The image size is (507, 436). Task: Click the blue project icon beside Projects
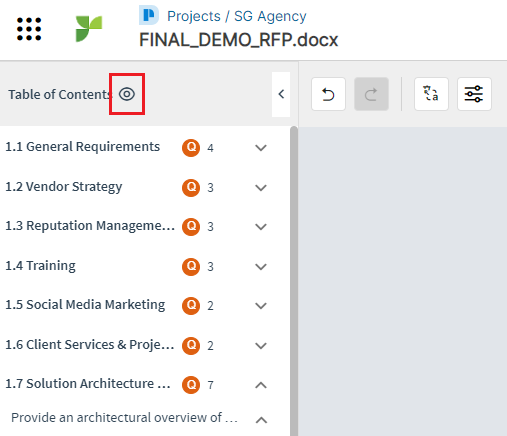pos(149,15)
